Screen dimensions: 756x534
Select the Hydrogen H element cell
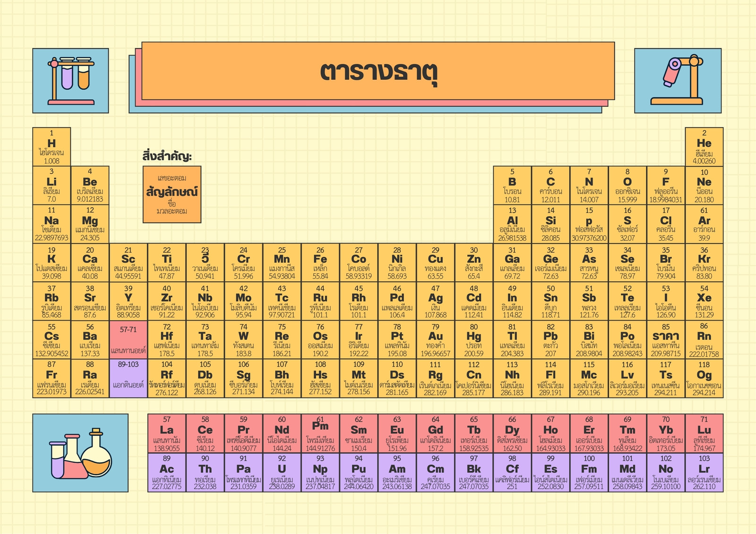click(52, 147)
